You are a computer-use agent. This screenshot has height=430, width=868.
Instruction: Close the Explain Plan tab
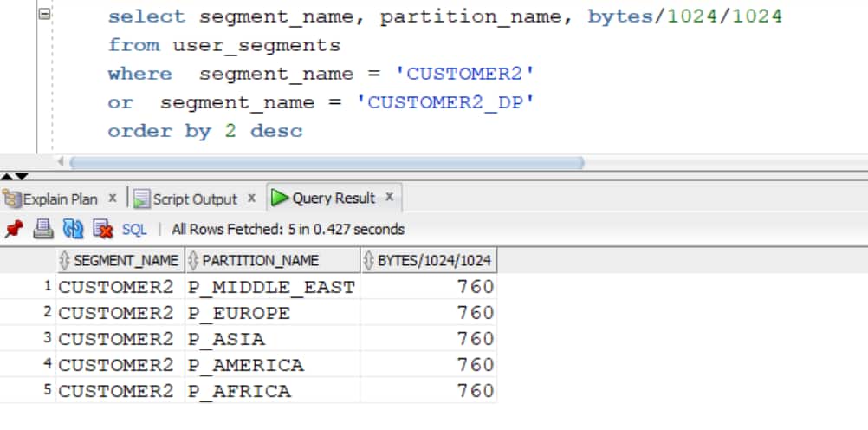point(113,198)
